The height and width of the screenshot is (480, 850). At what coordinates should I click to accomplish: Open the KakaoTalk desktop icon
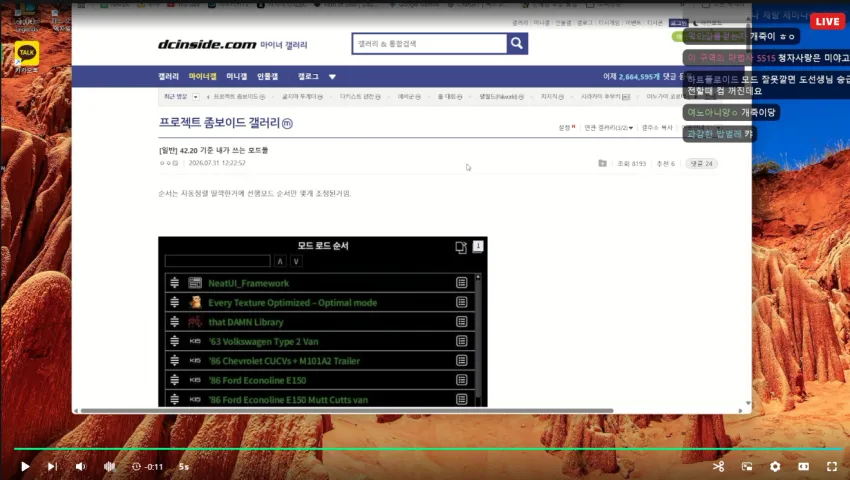click(27, 57)
